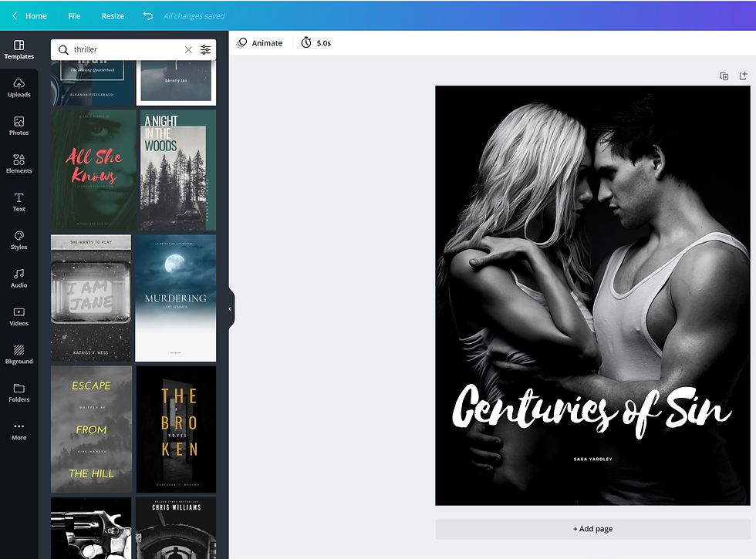Pick the Escape From The Hill template
Screen dimensions: 756x559
(x=91, y=429)
